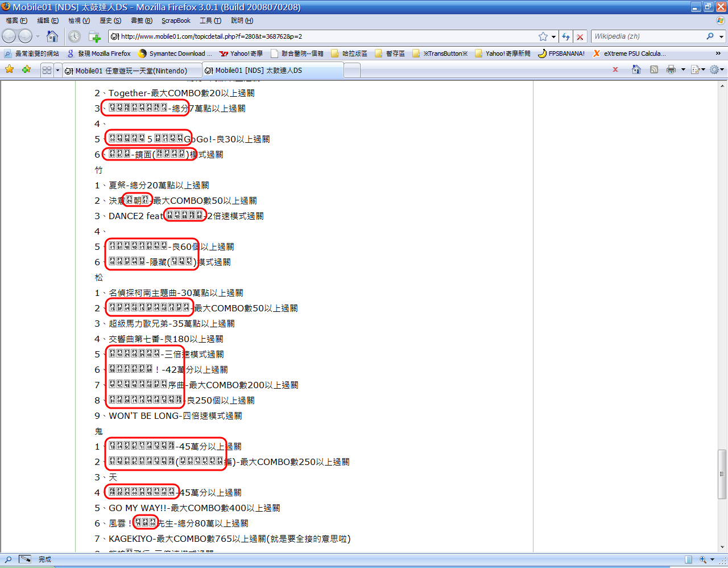728x568 pixels.
Task: Open the ScrapBook menu
Action: tap(176, 20)
